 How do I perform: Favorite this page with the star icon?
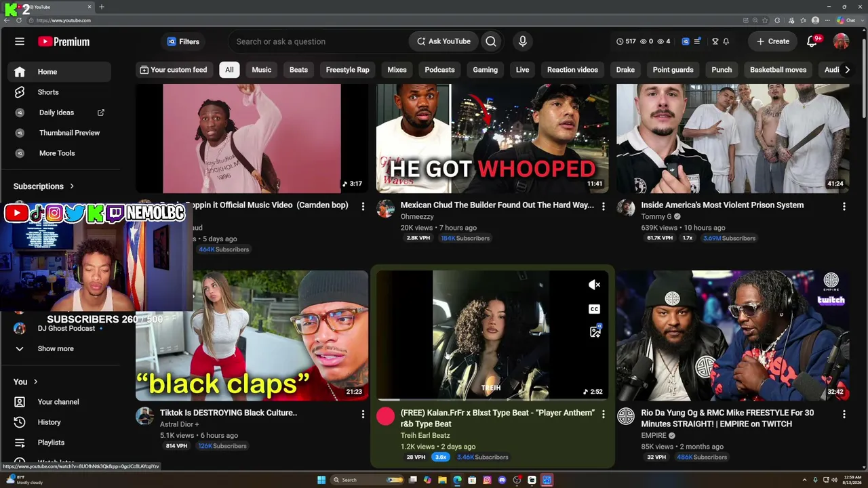click(x=766, y=20)
